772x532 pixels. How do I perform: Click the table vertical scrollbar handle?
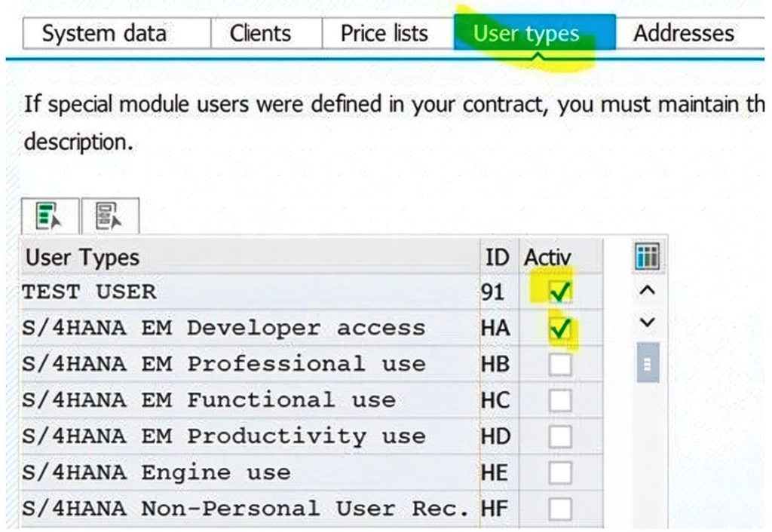648,364
